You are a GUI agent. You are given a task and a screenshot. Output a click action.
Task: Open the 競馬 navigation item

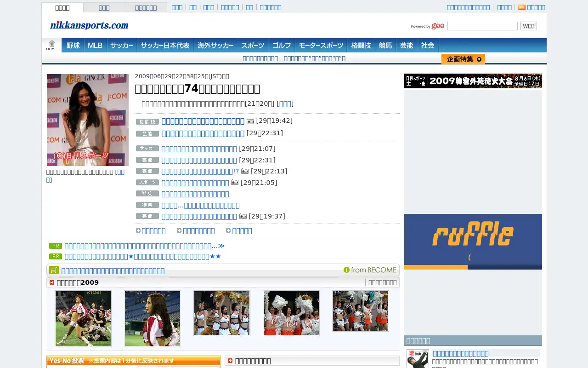click(x=385, y=45)
